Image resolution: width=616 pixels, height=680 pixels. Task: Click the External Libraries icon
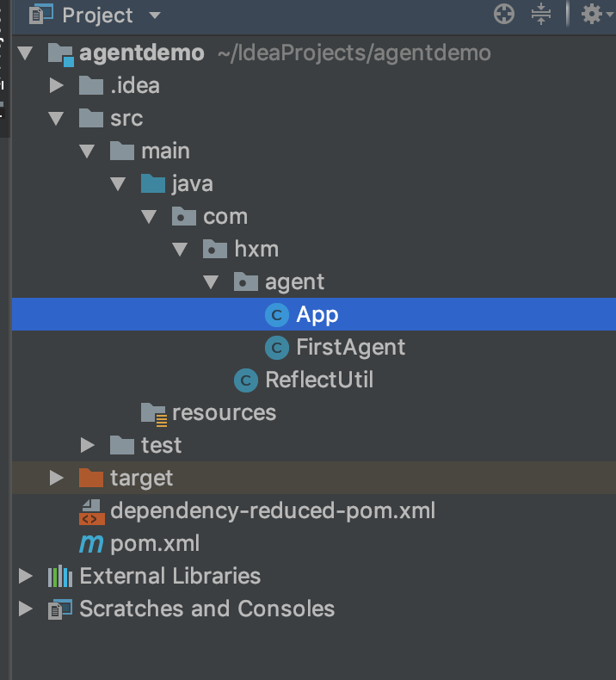[x=59, y=576]
